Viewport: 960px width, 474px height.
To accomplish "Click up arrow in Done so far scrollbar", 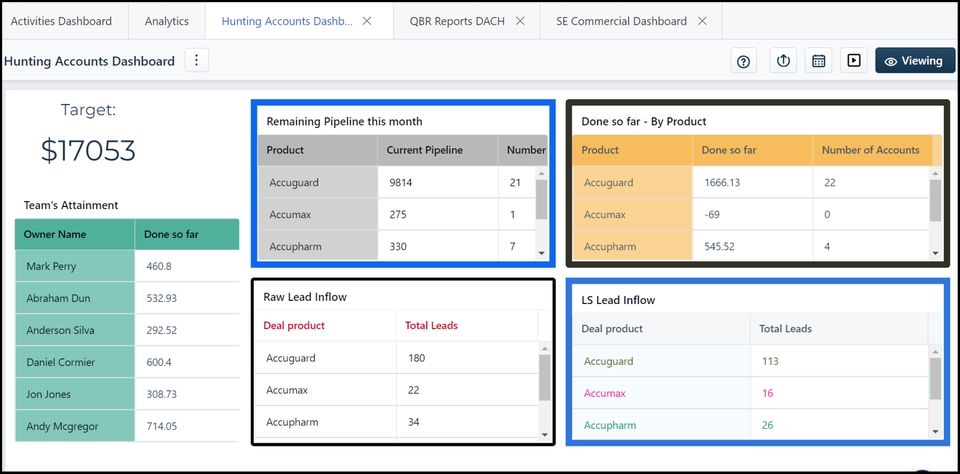I will coord(935,174).
